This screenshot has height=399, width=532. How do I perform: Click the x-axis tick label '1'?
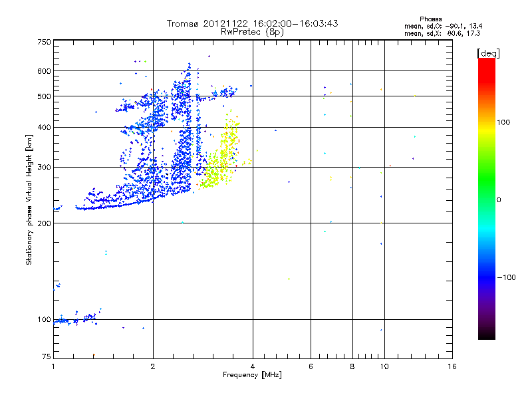pos(53,366)
